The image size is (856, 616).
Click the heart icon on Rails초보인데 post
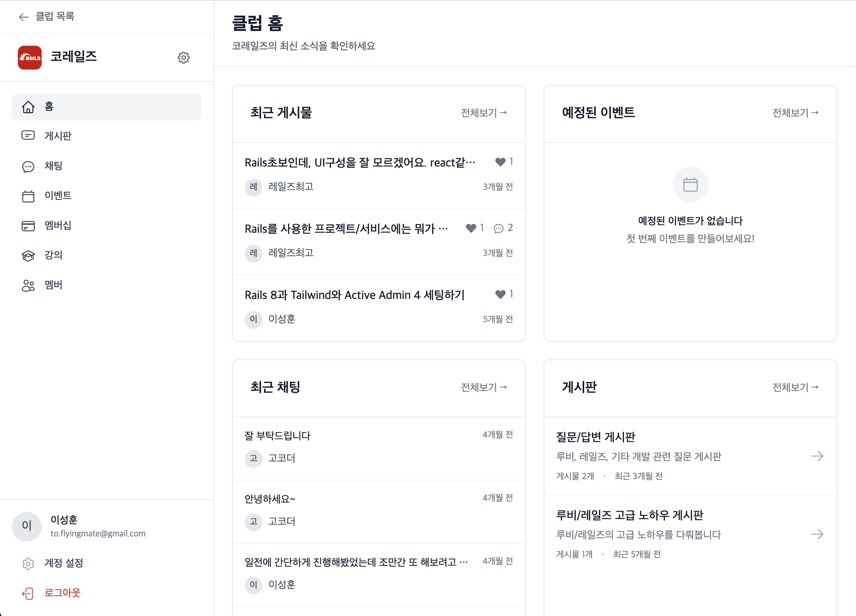tap(500, 162)
